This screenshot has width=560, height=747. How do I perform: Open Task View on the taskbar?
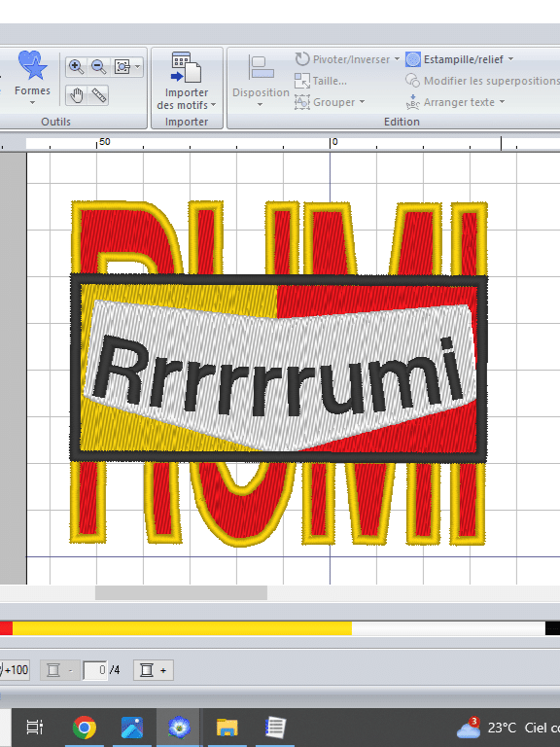35,728
